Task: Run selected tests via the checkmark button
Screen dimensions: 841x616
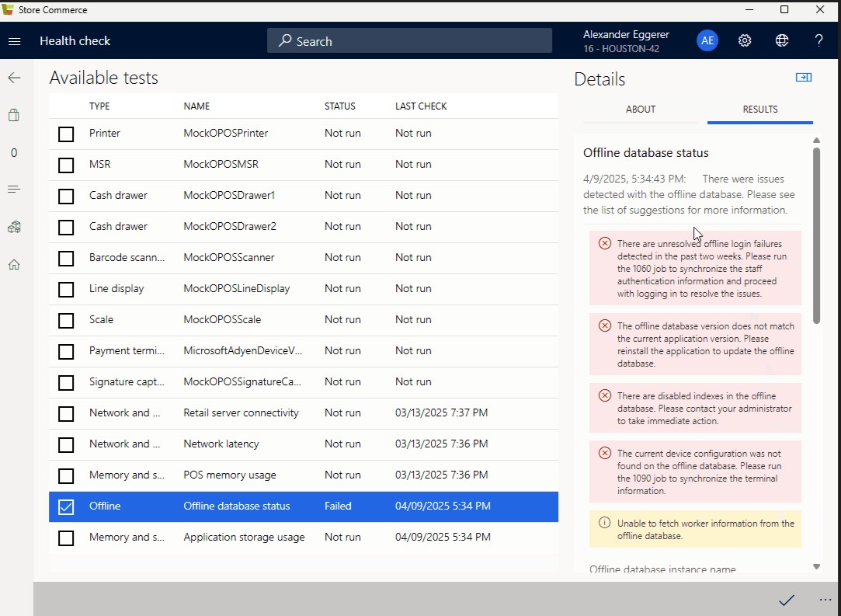Action: coord(787,599)
